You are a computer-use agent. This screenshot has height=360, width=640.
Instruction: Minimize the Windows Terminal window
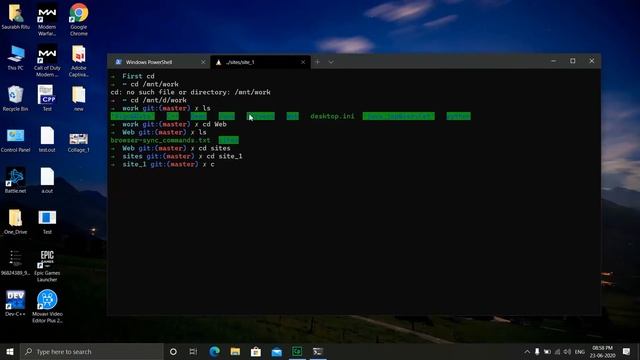(553, 61)
